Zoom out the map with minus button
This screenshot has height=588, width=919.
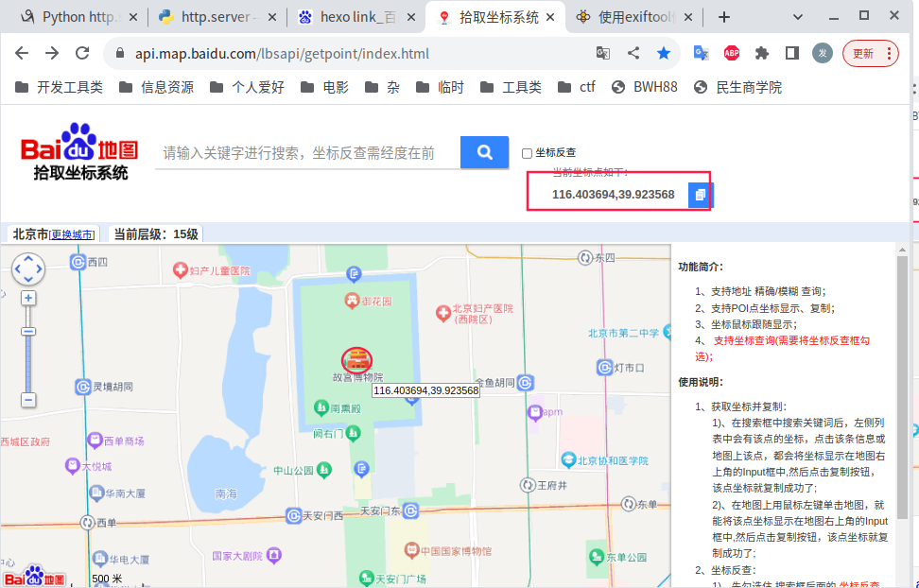click(x=28, y=401)
